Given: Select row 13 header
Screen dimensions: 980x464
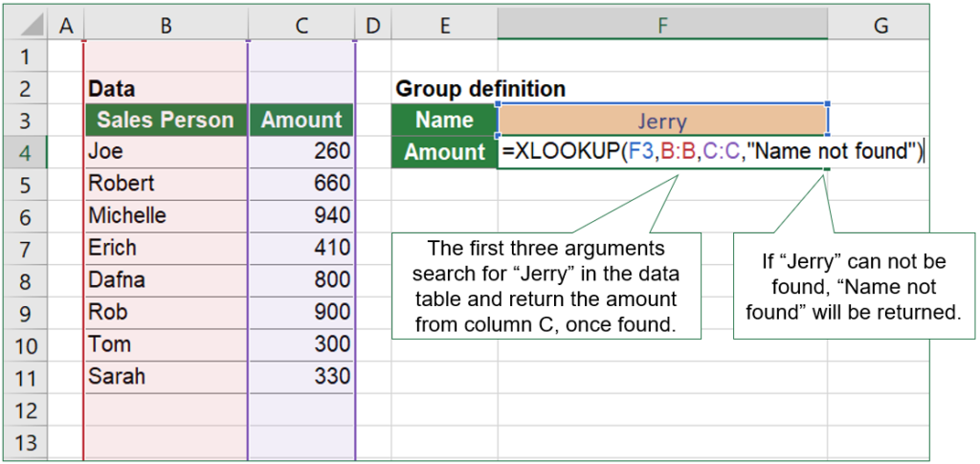Looking at the screenshot, I should point(25,441).
